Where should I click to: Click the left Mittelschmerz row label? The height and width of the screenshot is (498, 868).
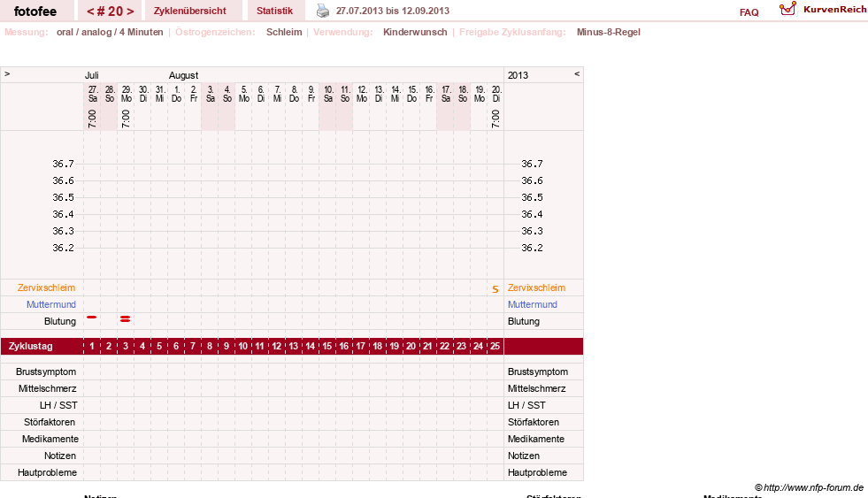tap(47, 388)
